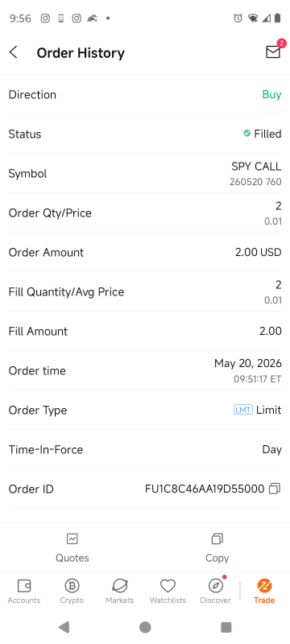Open the Accounts wallet tab
This screenshot has height=644, width=290.
[x=24, y=585]
